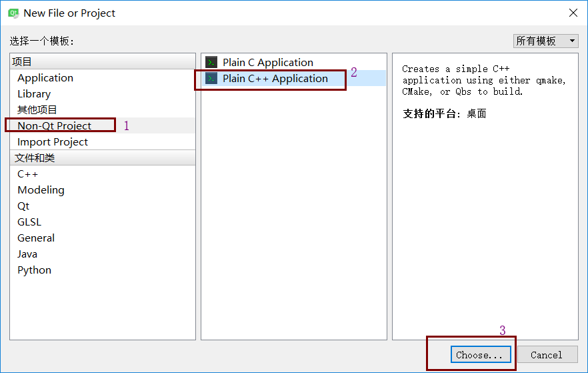Select the Qt files category
Viewport: 588px width, 373px height.
103,206
